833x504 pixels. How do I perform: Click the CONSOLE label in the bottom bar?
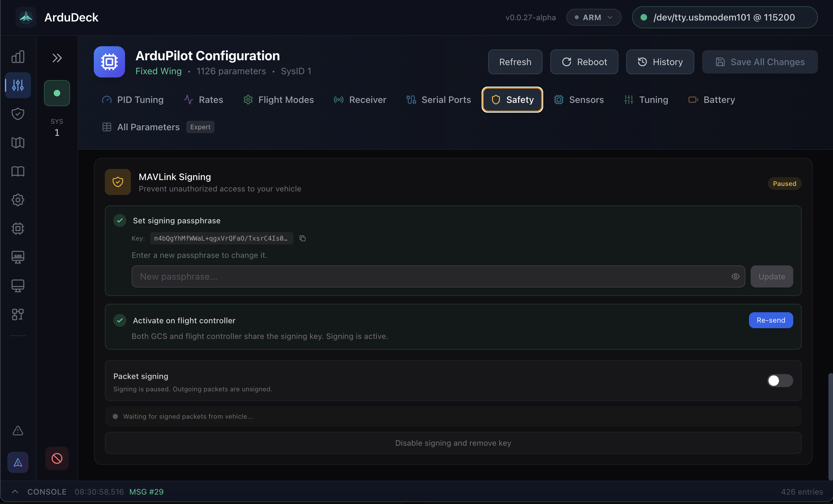pyautogui.click(x=47, y=492)
